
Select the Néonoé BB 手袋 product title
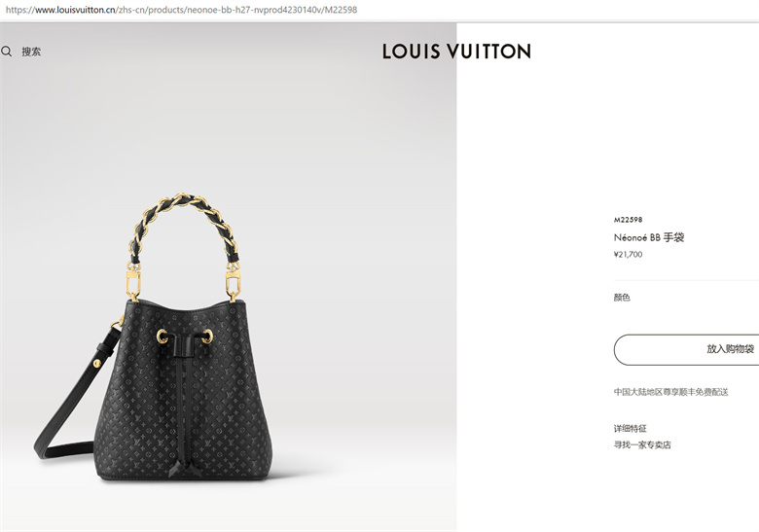[649, 237]
